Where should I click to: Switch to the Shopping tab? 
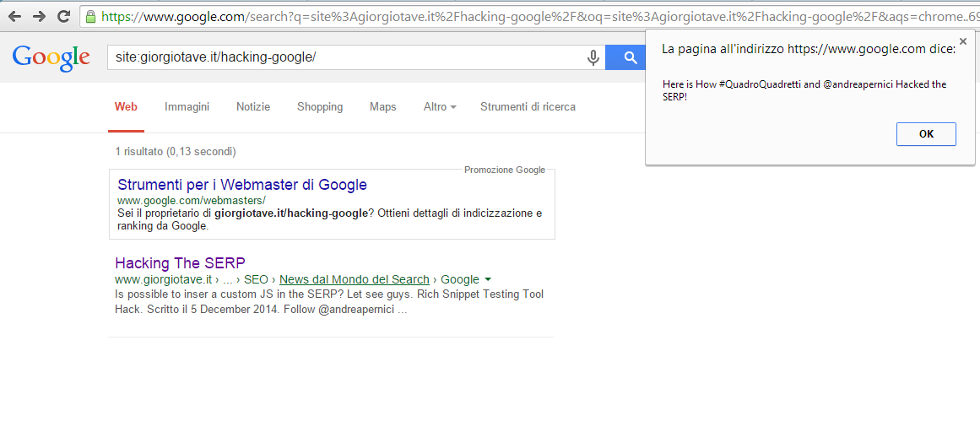point(320,107)
